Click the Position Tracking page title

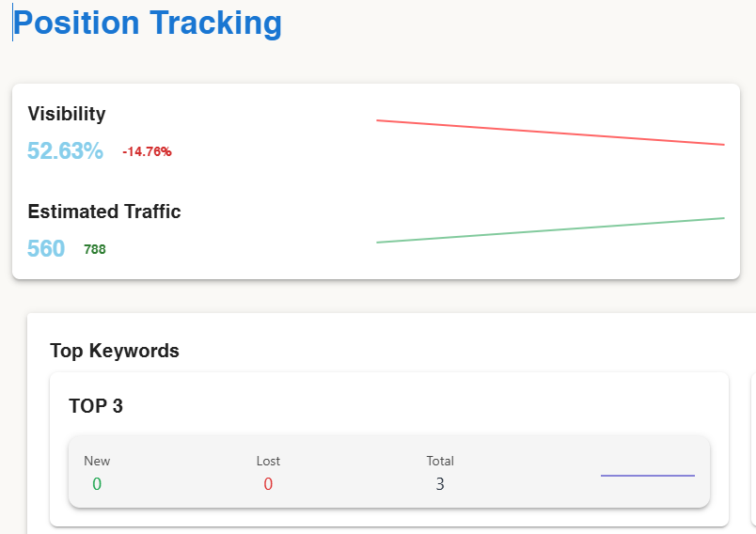148,23
